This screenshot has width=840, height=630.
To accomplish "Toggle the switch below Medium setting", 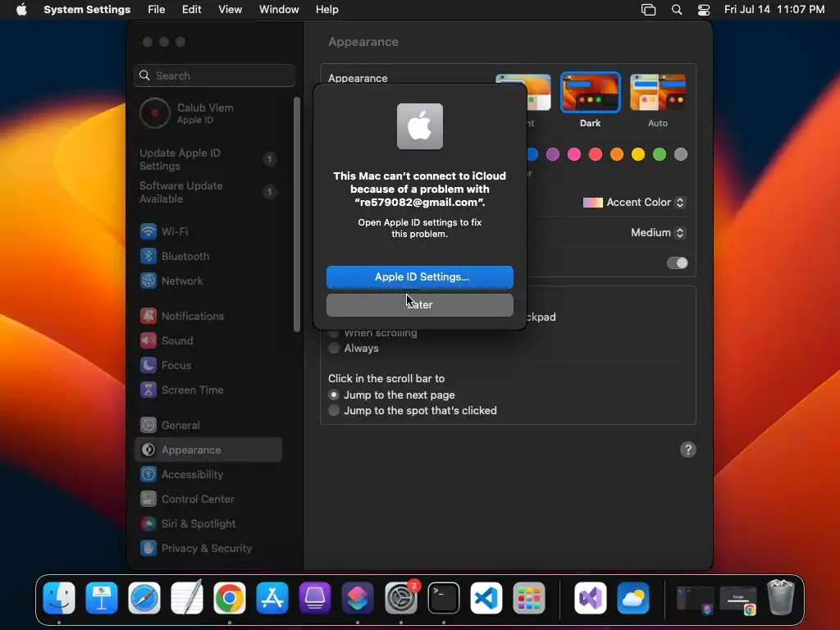I will click(x=677, y=263).
